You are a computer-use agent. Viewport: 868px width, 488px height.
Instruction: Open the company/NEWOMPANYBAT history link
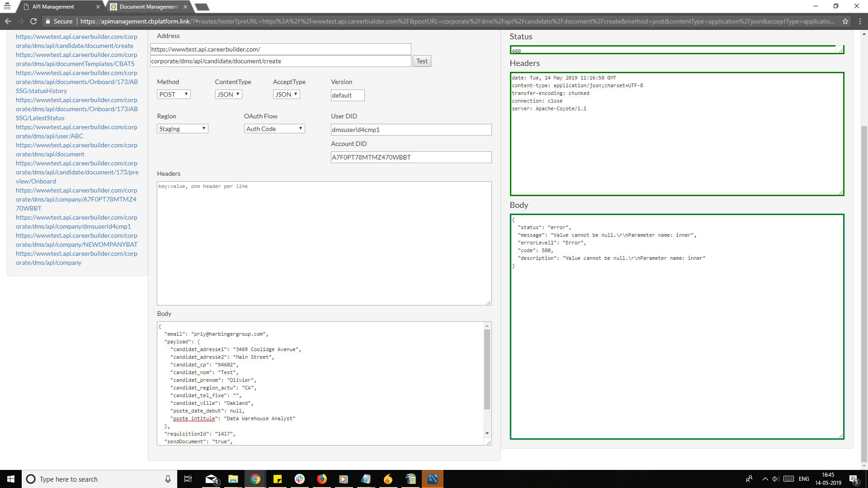[x=76, y=240]
